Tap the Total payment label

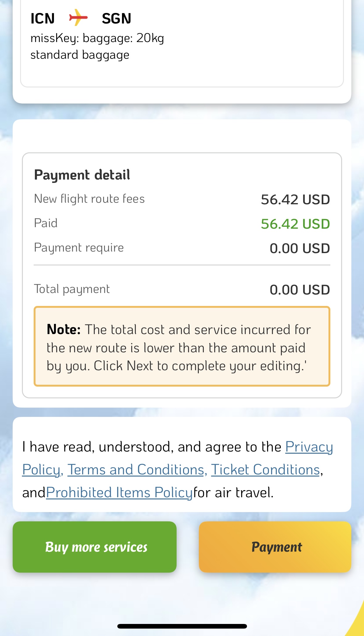[x=72, y=289]
